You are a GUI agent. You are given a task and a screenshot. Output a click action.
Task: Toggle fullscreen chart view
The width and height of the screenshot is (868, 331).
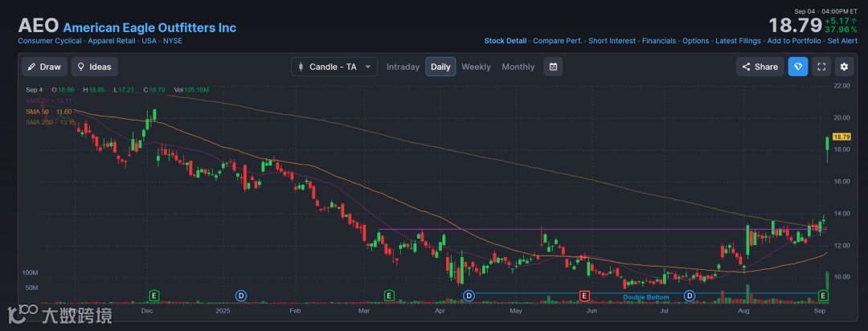(821, 67)
